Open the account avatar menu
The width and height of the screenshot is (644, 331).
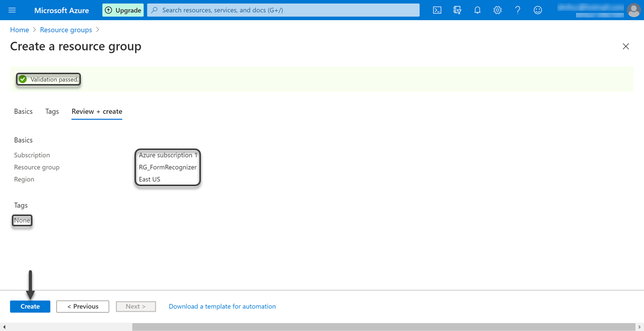coord(634,10)
